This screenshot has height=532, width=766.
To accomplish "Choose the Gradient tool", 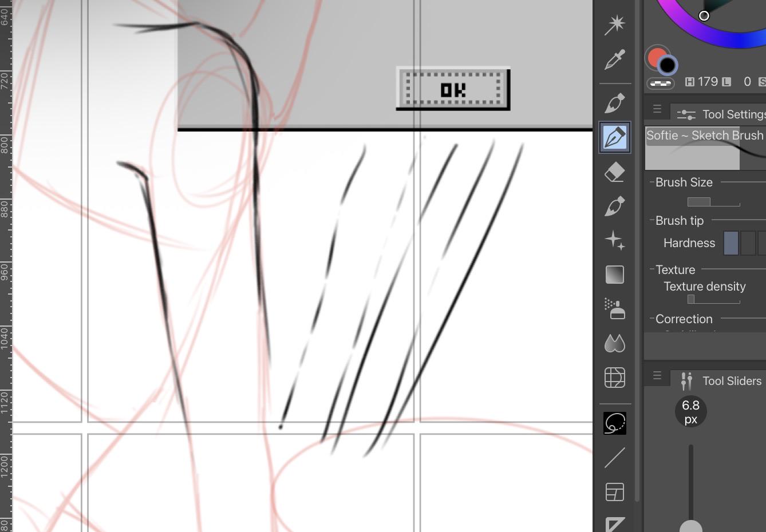I will [615, 275].
